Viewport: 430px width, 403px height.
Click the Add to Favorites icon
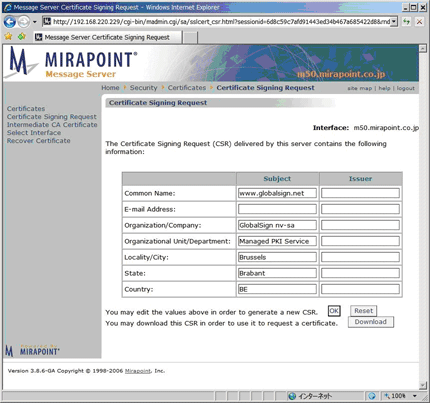tap(22, 36)
